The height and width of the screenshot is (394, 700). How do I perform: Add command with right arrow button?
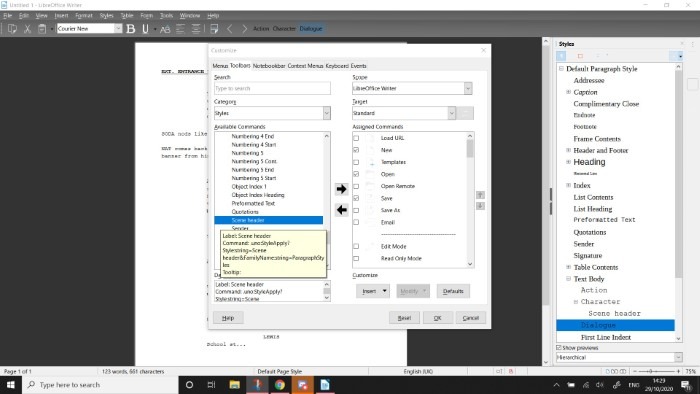tap(342, 189)
